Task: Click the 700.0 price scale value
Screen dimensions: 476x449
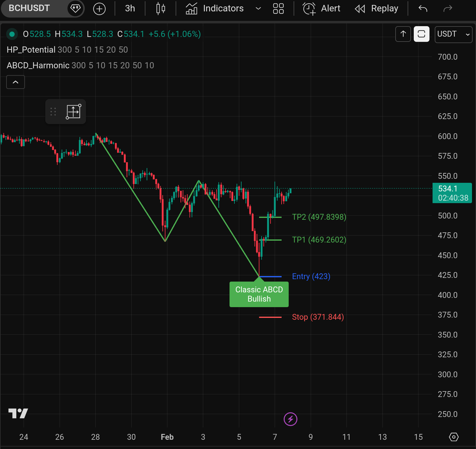Action: (x=447, y=57)
